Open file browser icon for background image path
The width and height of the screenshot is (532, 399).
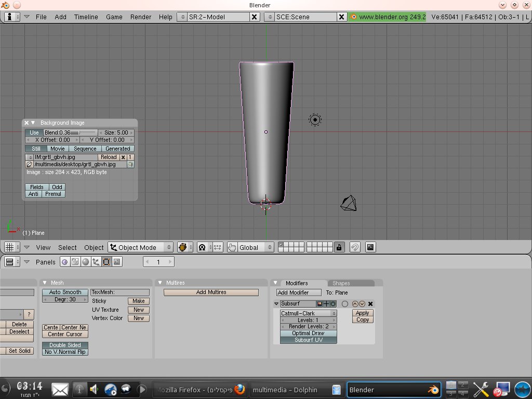click(30, 164)
